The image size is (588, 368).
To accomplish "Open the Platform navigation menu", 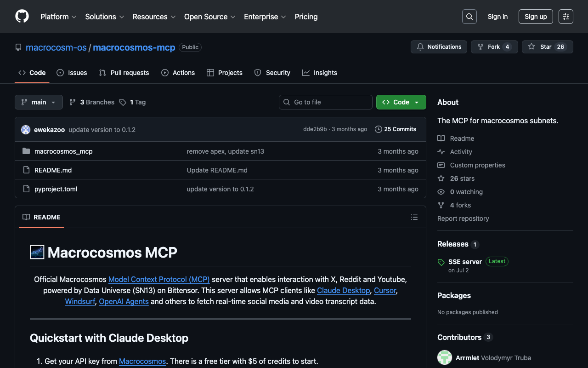I will click(x=58, y=17).
